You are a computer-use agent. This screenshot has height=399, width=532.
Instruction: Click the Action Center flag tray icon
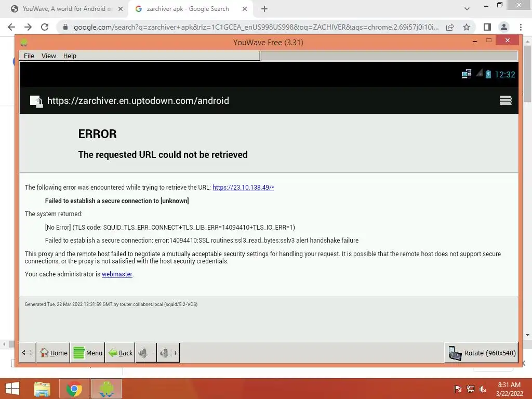[458, 389]
